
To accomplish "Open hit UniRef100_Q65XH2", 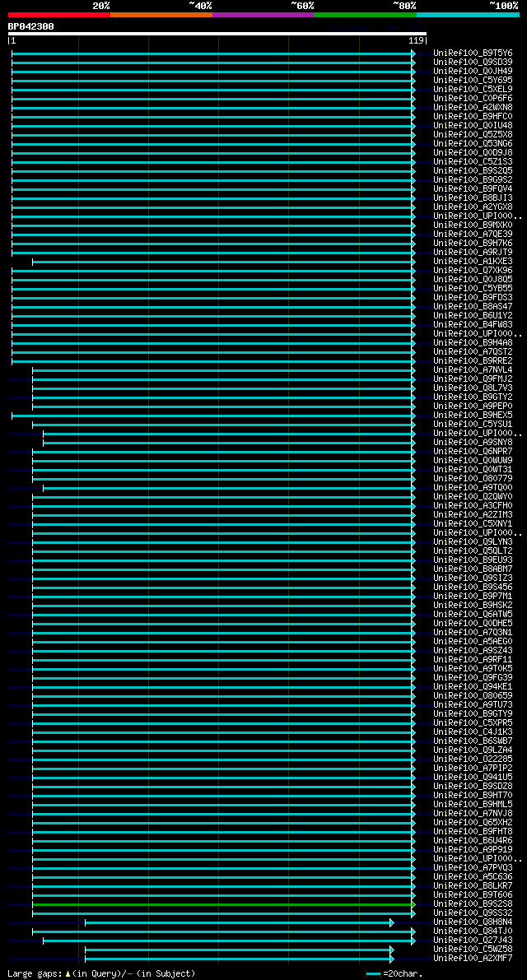I will click(x=473, y=823).
